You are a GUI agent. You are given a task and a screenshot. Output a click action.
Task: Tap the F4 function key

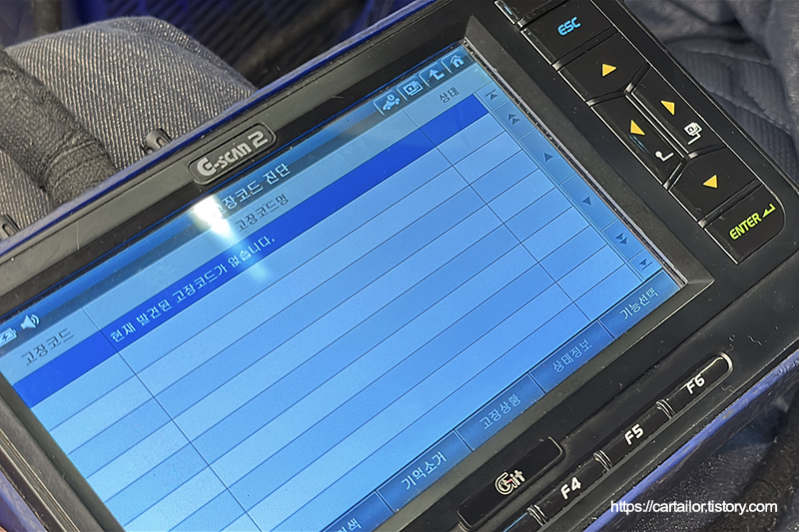point(569,489)
